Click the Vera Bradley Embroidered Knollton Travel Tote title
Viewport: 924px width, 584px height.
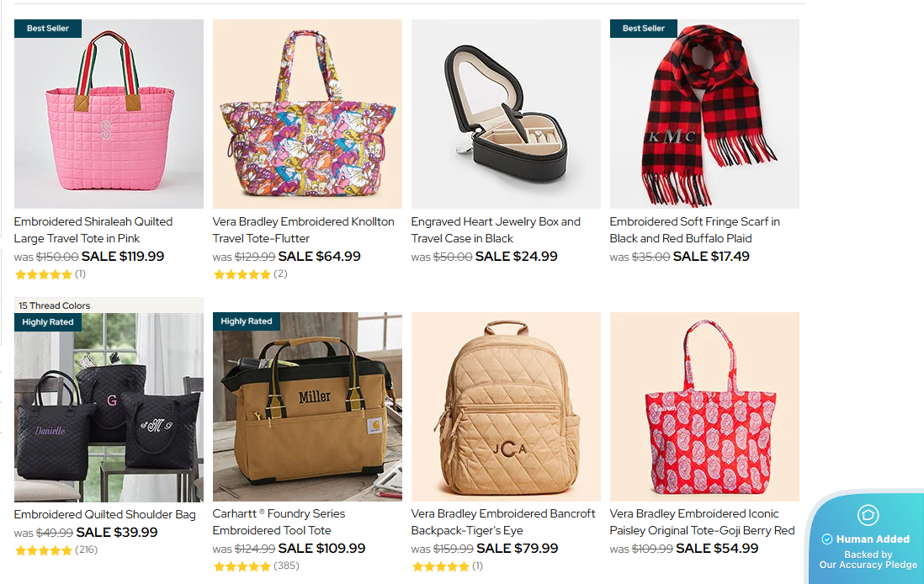pos(303,230)
